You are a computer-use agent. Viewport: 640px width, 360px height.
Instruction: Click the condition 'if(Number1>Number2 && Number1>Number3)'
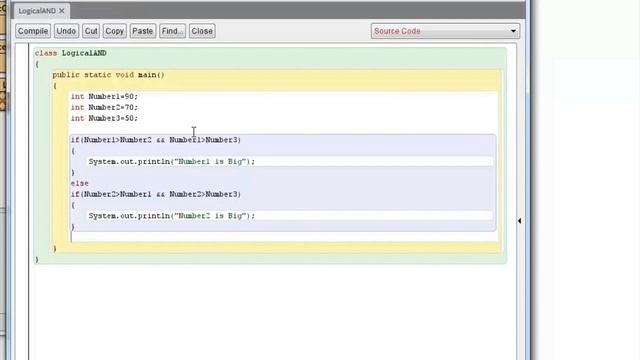[x=156, y=140]
